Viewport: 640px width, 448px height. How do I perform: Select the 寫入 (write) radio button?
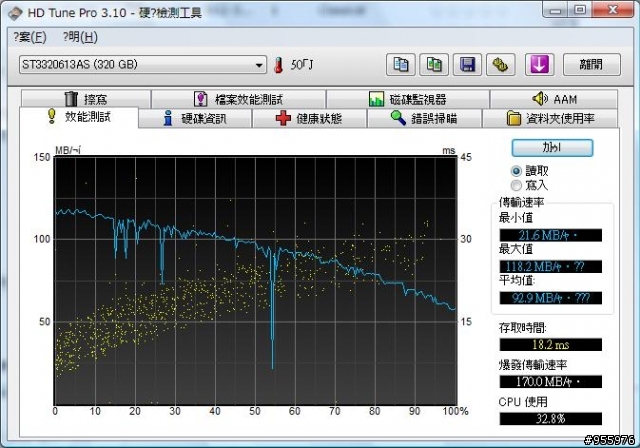click(x=516, y=185)
